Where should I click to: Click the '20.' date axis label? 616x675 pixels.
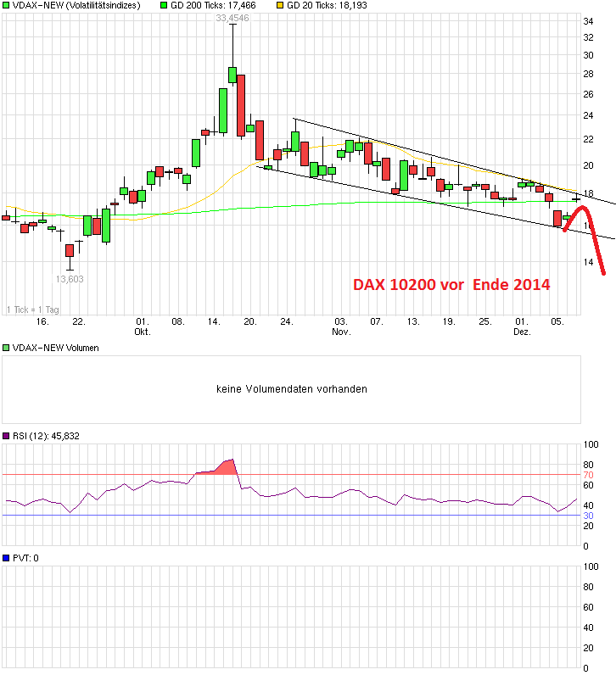click(x=250, y=321)
